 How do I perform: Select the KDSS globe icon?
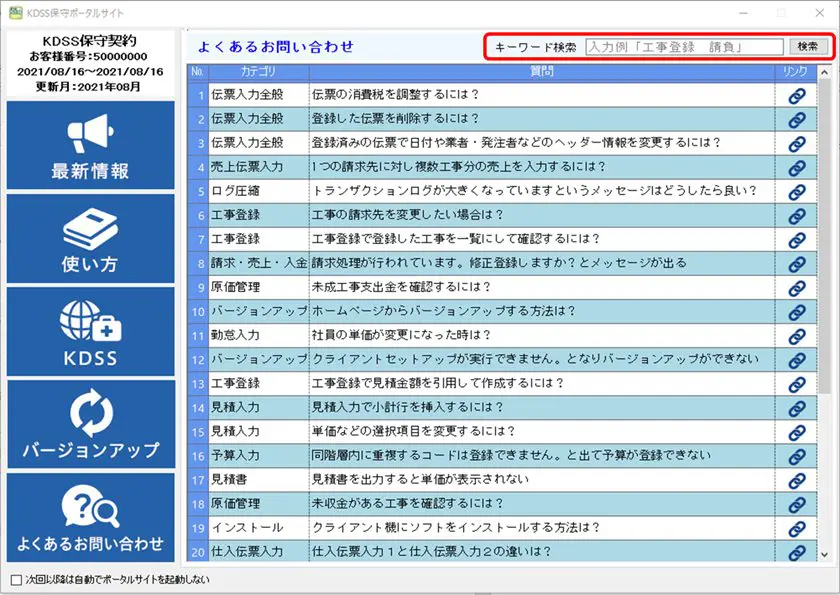pos(93,330)
